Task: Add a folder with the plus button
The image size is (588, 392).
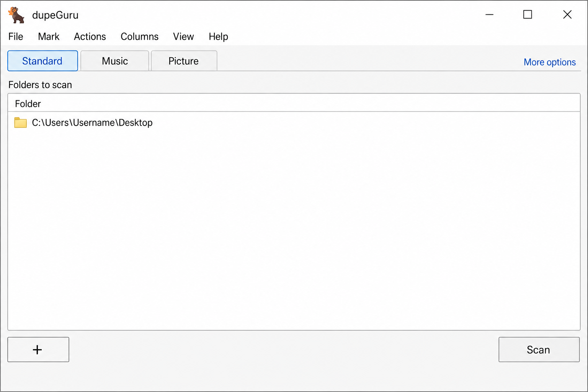Action: tap(38, 350)
